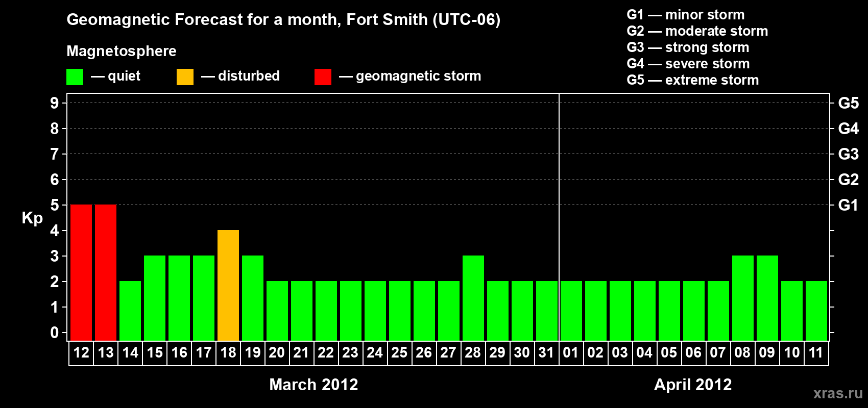
Task: Click date label 14 on the axis
Action: [x=130, y=352]
